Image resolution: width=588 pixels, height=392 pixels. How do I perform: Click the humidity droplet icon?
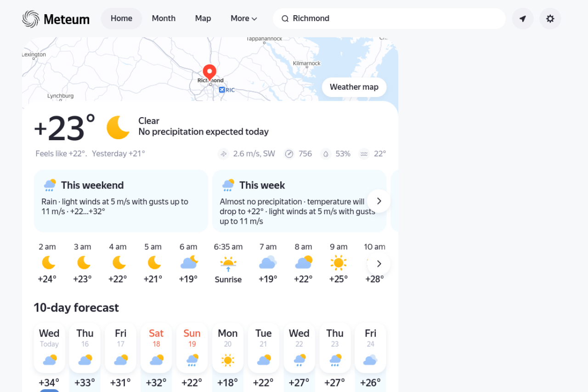coord(326,154)
